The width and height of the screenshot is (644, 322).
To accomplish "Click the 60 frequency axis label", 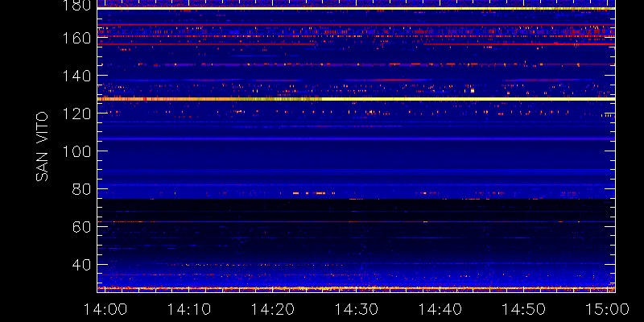I will tap(81, 227).
